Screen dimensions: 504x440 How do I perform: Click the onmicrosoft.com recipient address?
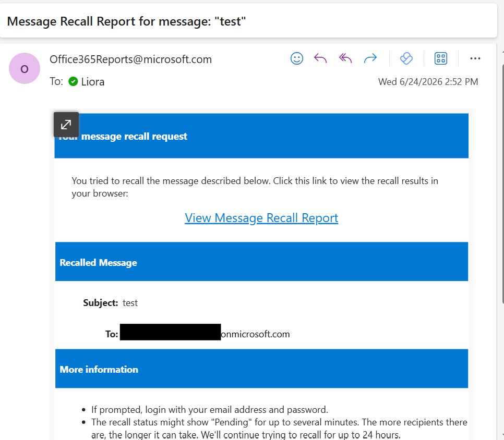255,334
